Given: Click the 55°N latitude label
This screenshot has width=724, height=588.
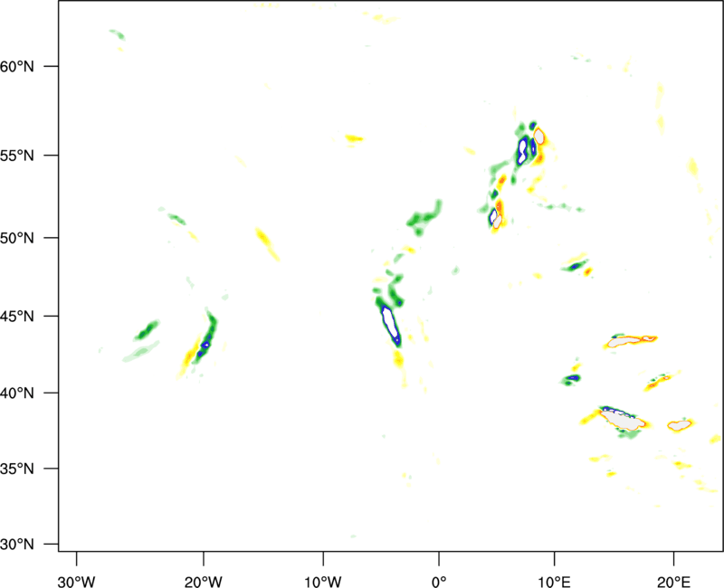Looking at the screenshot, I should [17, 156].
